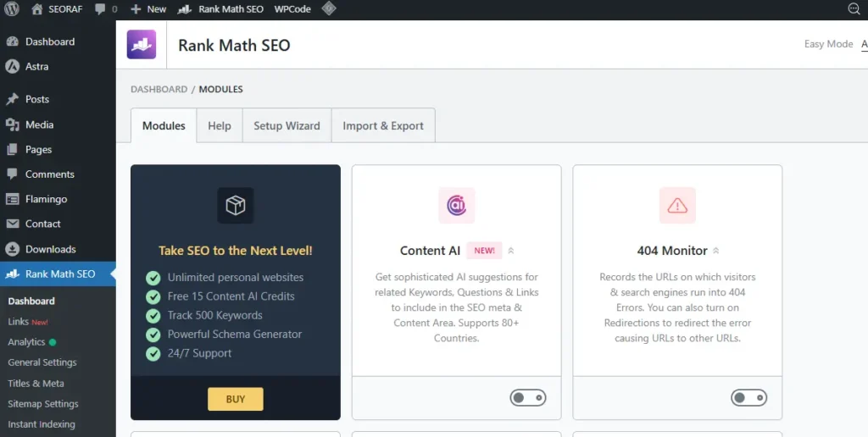The image size is (868, 437).
Task: Expand the 404 Monitor chevron arrows
Action: (x=715, y=251)
